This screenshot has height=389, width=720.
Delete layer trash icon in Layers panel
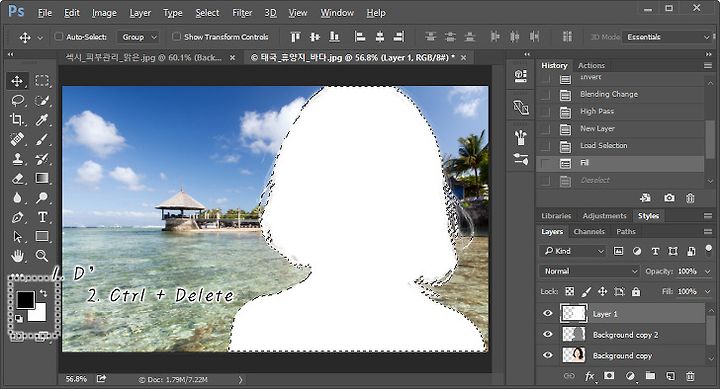(x=690, y=376)
